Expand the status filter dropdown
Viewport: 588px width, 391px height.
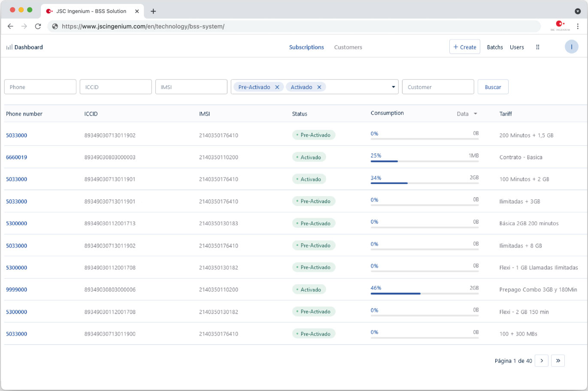click(393, 87)
